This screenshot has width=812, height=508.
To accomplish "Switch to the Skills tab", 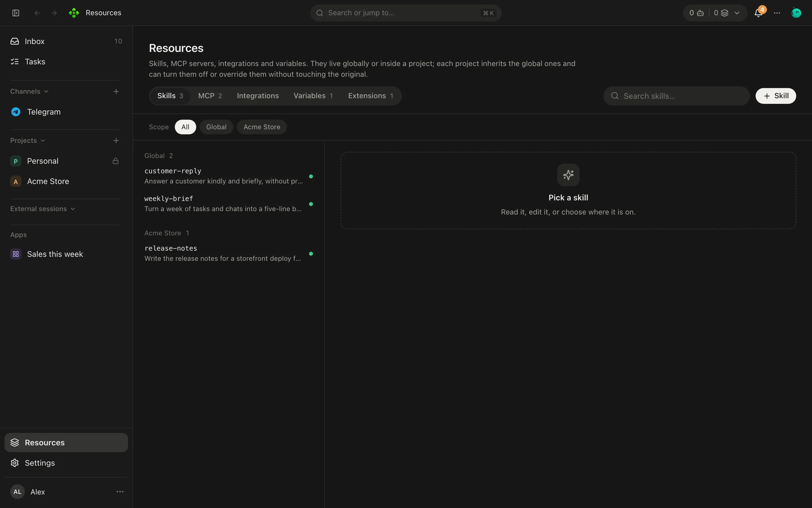I will tap(170, 96).
